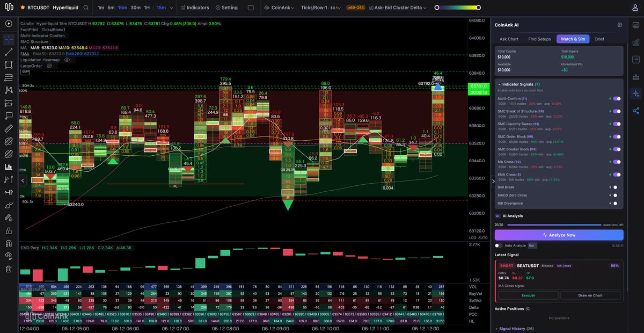The image size is (644, 333).
Task: Toggle drawings visibility eye in left toolbar
Action: 9,256
